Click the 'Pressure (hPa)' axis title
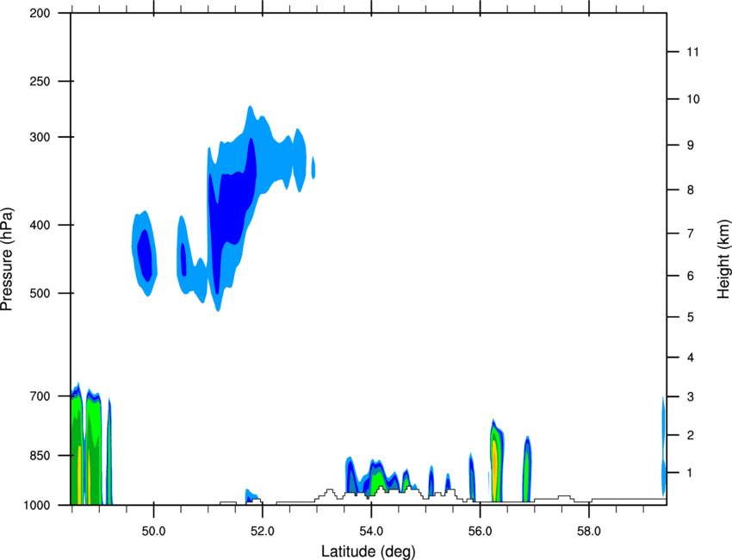Viewport: 732px width, 560px height. pos(7,259)
